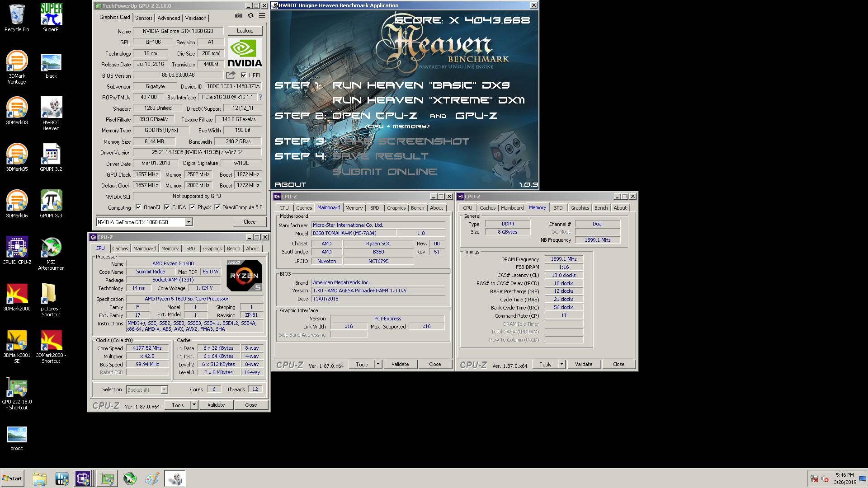Click the BIOS version share/export icon
Image resolution: width=868 pixels, height=488 pixels.
pyautogui.click(x=231, y=75)
